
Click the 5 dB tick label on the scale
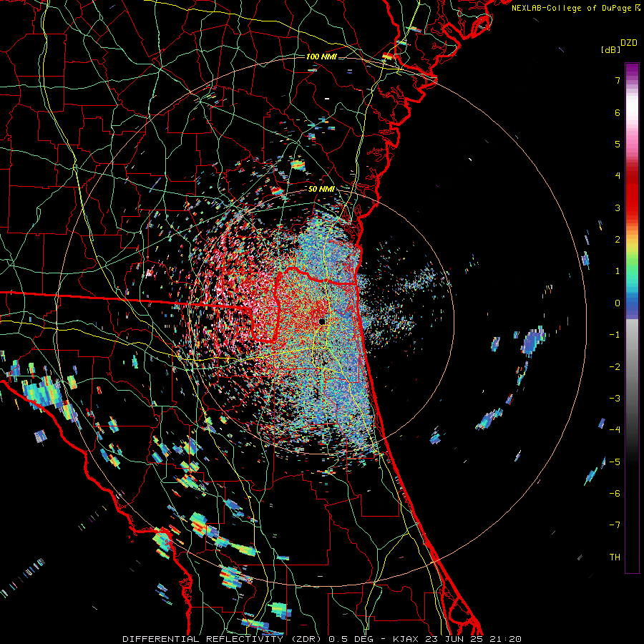[618, 144]
